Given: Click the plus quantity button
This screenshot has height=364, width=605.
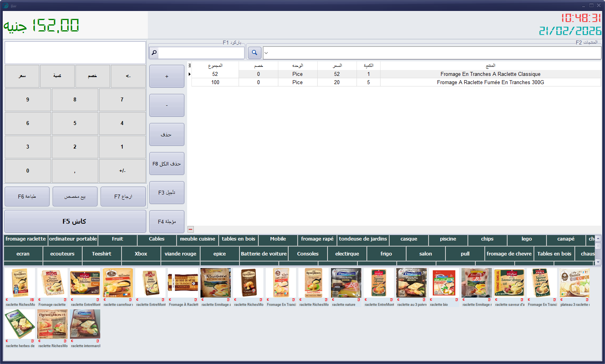Looking at the screenshot, I should tap(167, 76).
